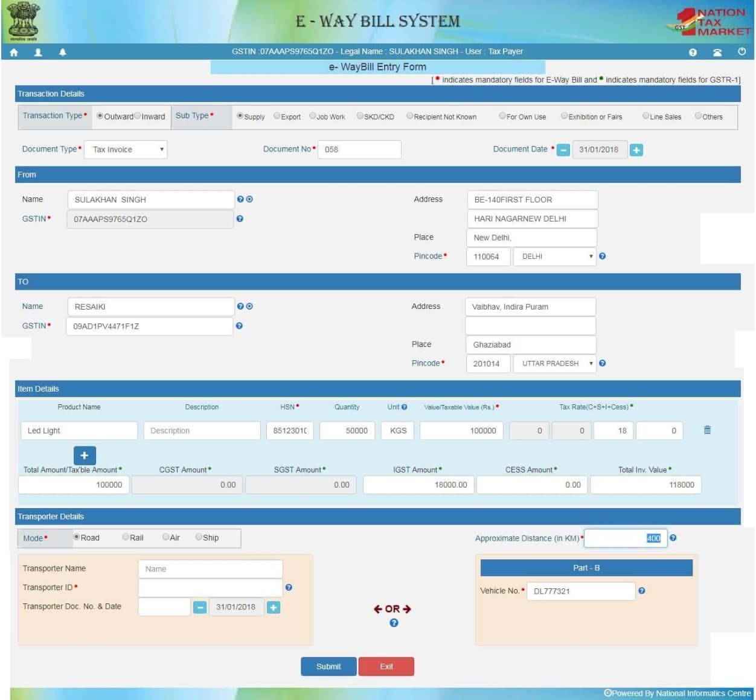This screenshot has width=756, height=700.
Task: Go to home via house icon
Action: click(x=14, y=52)
